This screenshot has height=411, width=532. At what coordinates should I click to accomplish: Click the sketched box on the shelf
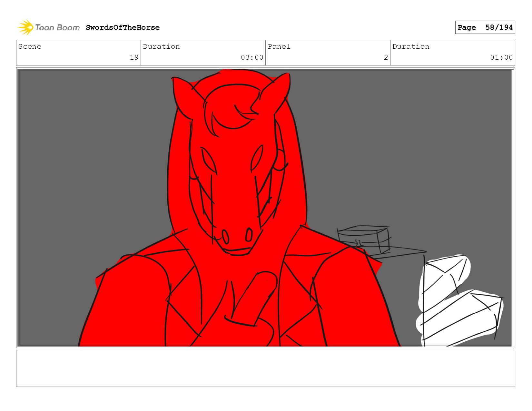pyautogui.click(x=363, y=239)
